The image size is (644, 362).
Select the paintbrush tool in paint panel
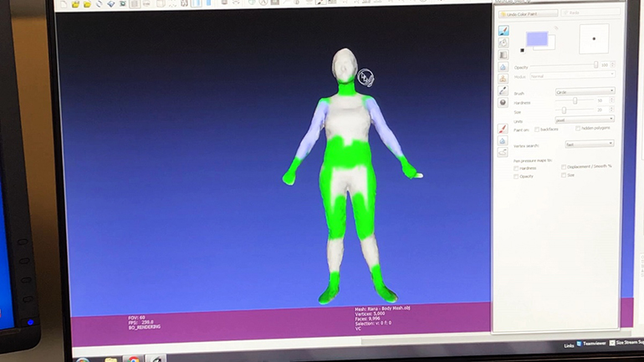(x=503, y=31)
